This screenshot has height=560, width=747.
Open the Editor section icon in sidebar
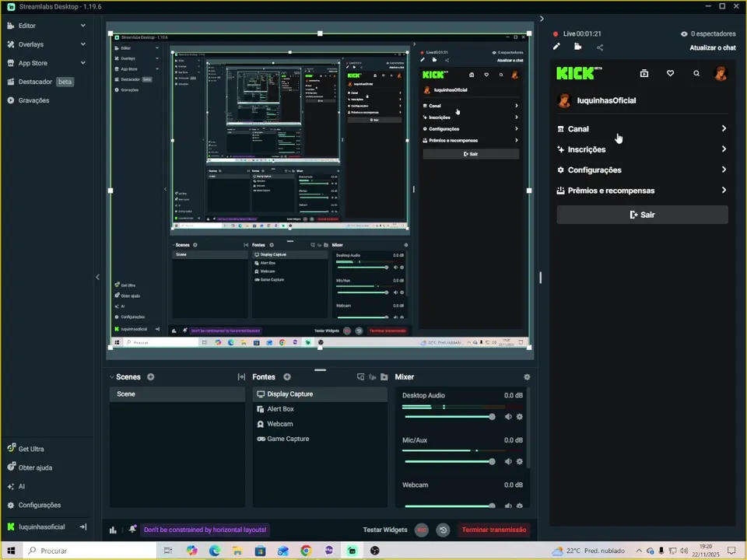tap(10, 26)
